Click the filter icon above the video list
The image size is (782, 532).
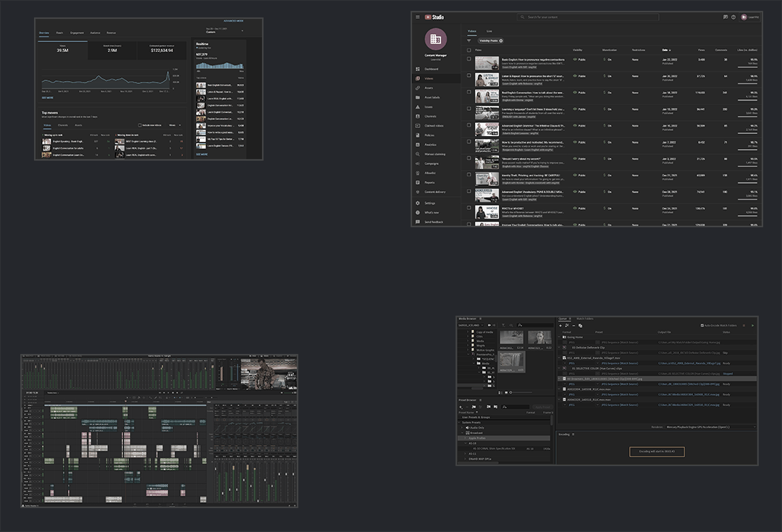point(469,41)
